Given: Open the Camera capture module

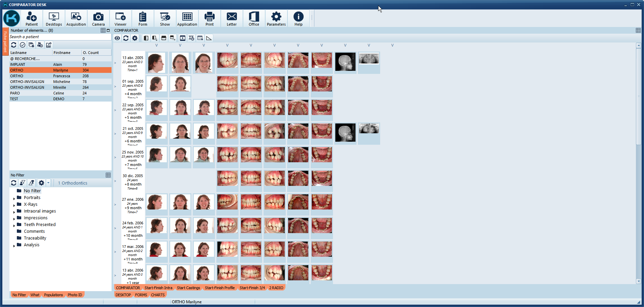Looking at the screenshot, I should [x=98, y=19].
